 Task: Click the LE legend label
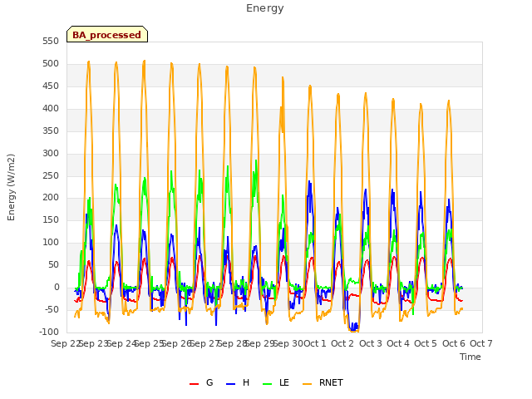click(284, 382)
